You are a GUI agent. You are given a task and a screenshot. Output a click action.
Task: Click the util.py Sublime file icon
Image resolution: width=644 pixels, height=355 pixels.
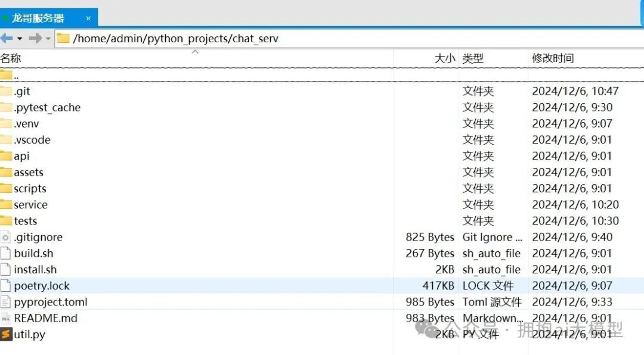tap(6, 335)
